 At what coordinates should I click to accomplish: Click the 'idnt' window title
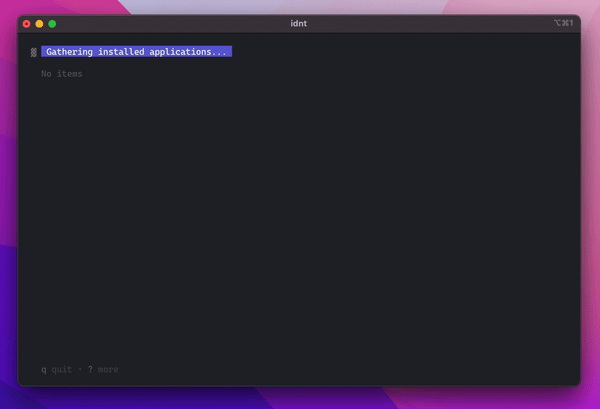coord(298,24)
